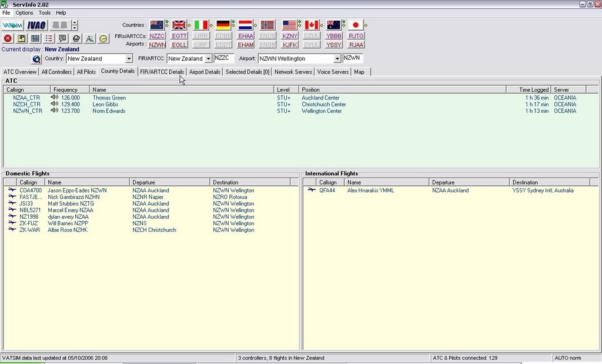The height and width of the screenshot is (364, 602).
Task: Click the EGLL airport shortcut button
Action: pos(179,45)
